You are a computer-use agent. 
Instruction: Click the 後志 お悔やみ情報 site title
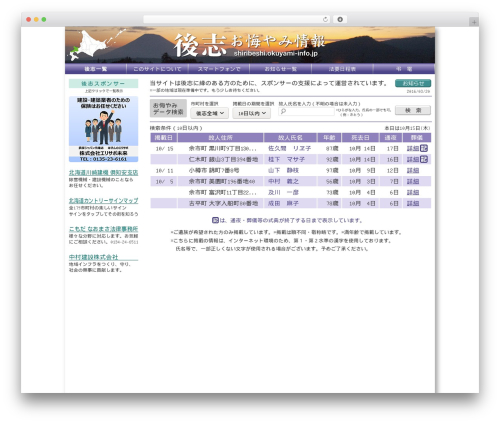(x=249, y=45)
